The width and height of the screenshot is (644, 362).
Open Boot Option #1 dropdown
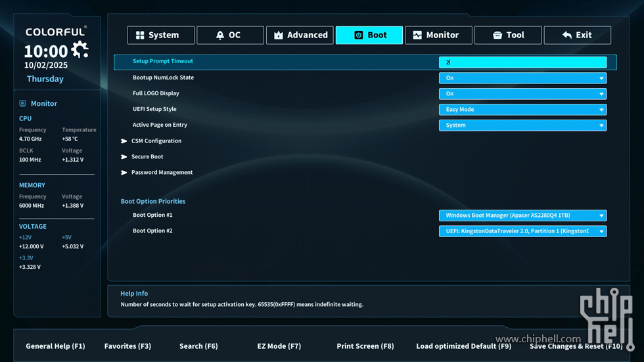click(x=522, y=215)
